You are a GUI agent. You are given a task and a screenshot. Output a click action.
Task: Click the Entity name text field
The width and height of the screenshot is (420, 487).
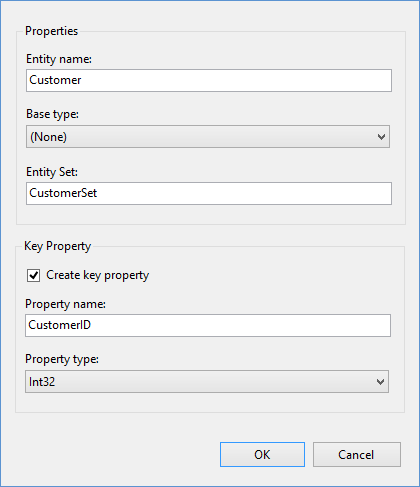click(209, 80)
